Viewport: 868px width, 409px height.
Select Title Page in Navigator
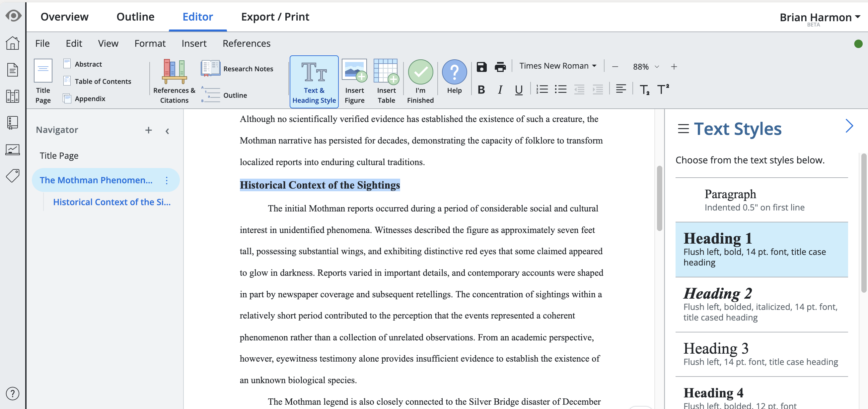click(x=59, y=155)
